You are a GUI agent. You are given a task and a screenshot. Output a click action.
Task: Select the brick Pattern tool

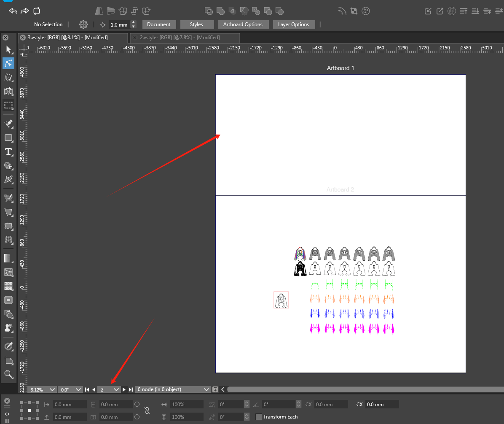tap(8, 286)
